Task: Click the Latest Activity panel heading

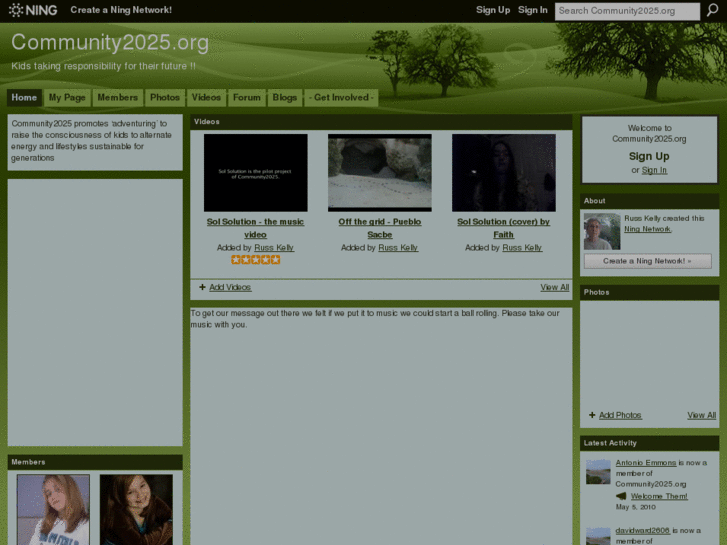Action: point(610,443)
